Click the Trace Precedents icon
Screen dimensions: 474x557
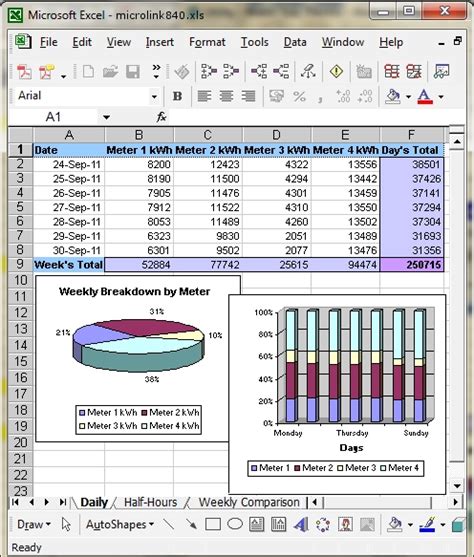click(x=209, y=71)
